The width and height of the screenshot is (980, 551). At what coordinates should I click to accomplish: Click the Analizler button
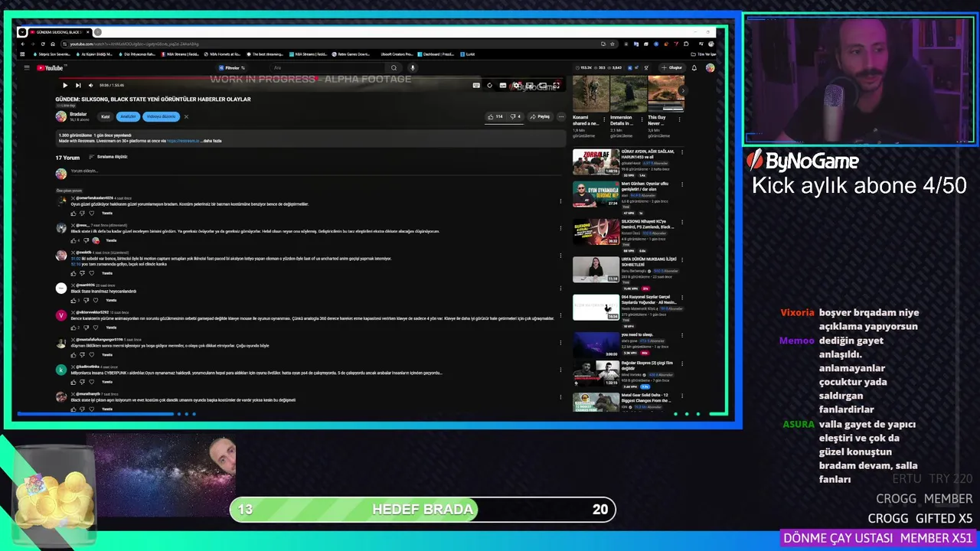pos(128,116)
